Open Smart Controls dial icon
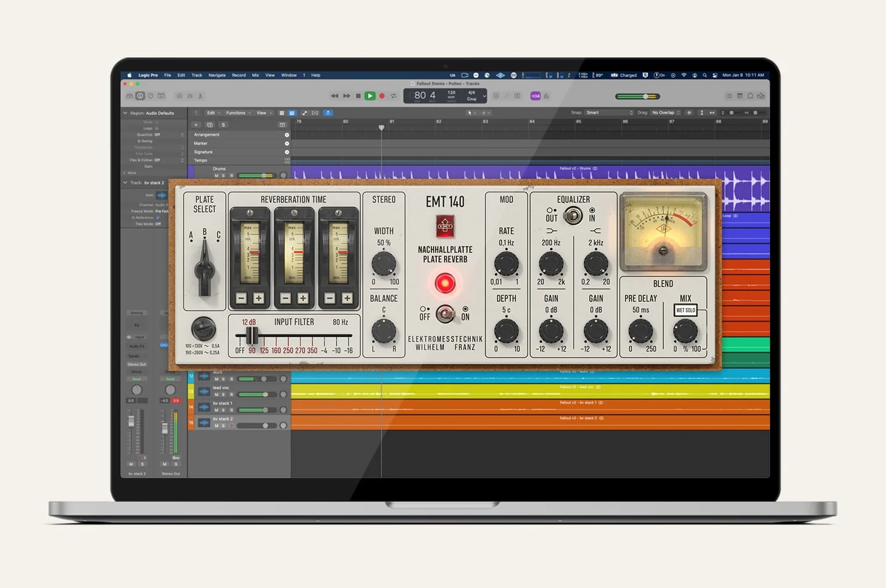 pos(179,96)
